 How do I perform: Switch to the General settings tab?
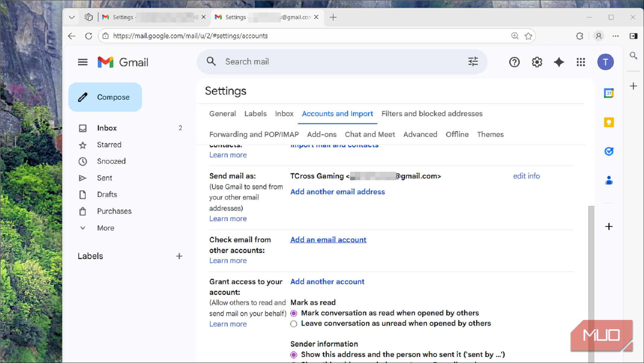[x=222, y=114]
